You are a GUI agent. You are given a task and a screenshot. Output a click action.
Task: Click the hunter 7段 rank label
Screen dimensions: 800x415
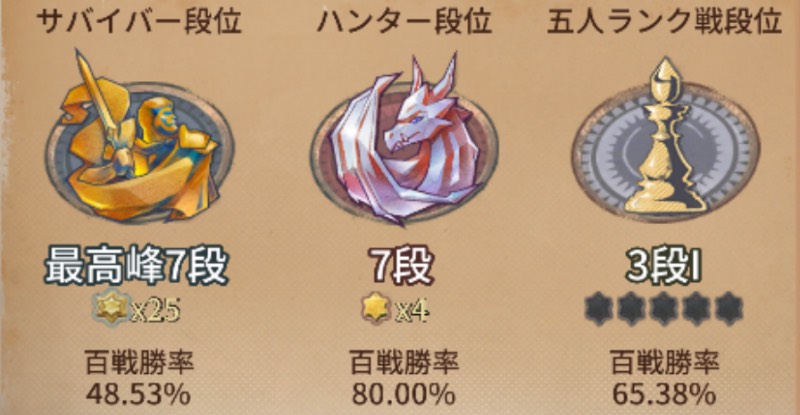coord(403,266)
